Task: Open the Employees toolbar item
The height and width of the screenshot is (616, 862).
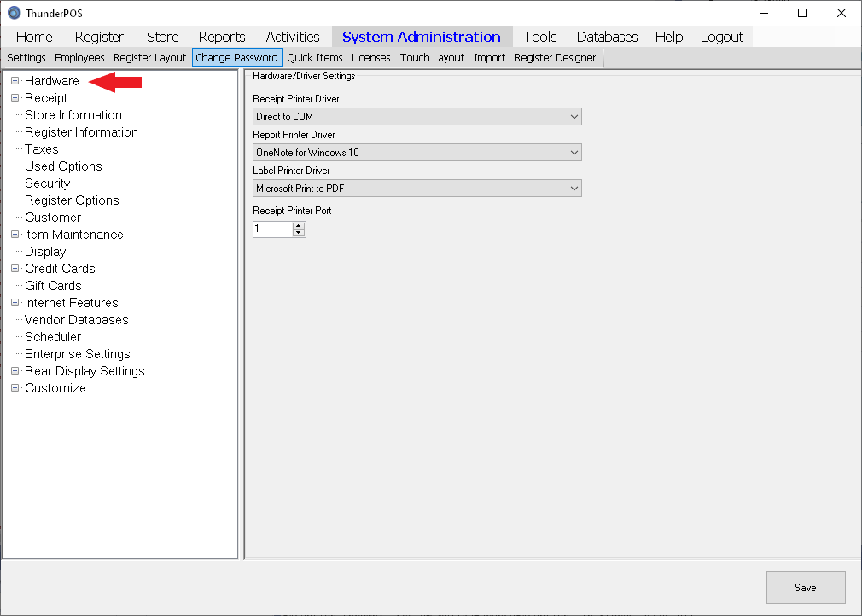Action: tap(79, 58)
